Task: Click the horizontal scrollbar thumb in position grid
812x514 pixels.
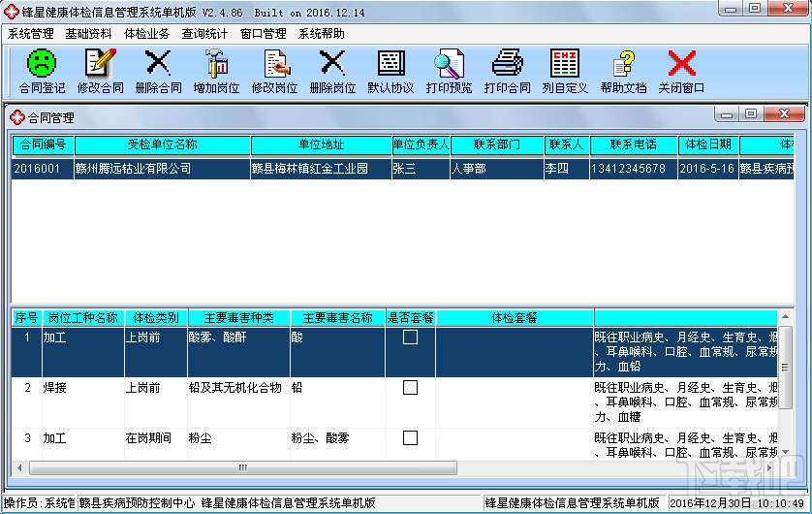Action: pyautogui.click(x=243, y=467)
